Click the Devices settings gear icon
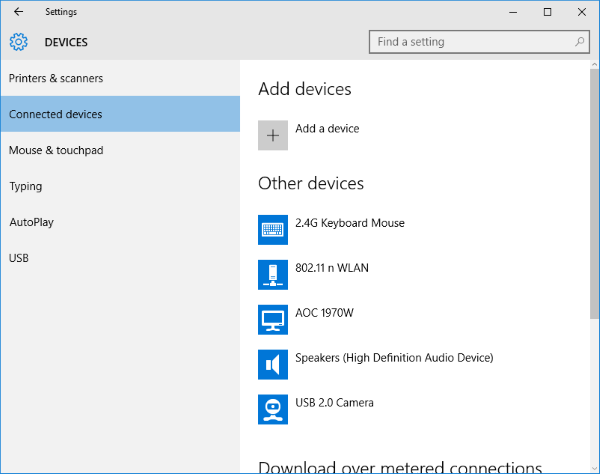 [x=19, y=42]
